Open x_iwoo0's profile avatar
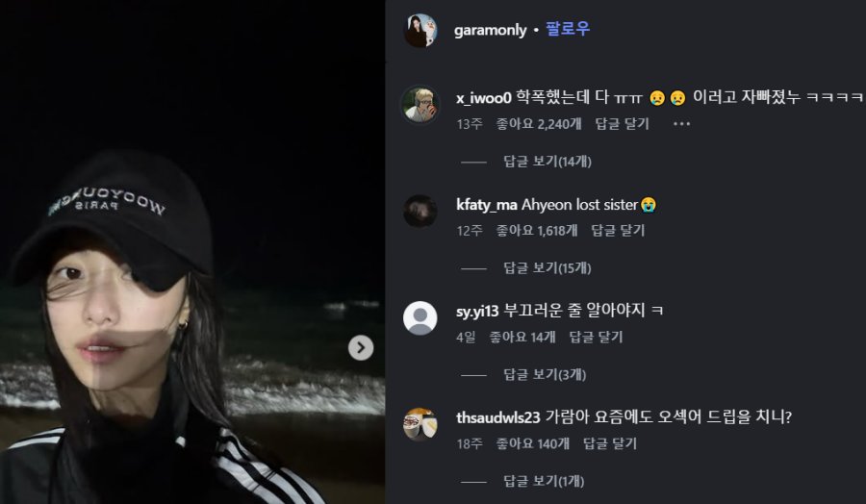This screenshot has width=866, height=504. [x=420, y=104]
